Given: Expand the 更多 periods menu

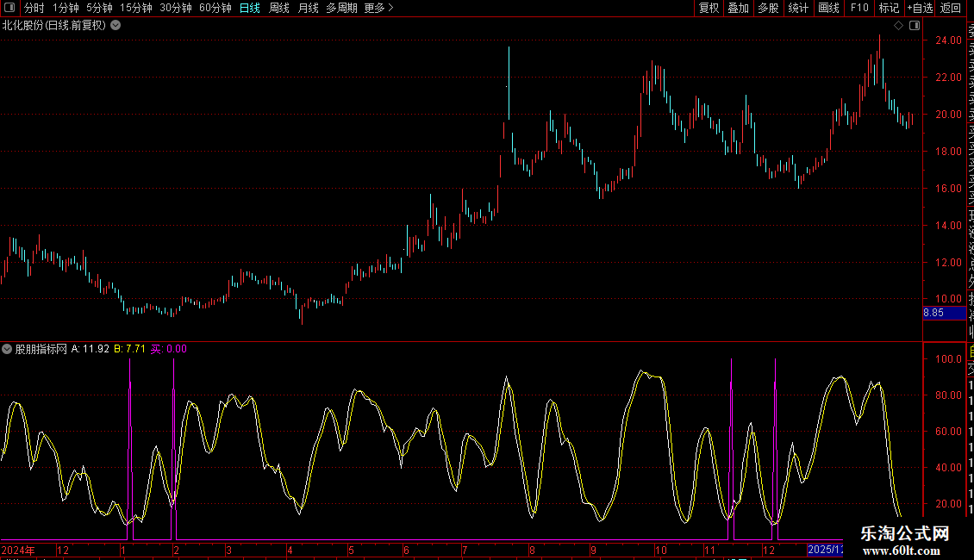Looking at the screenshot, I should coord(379,8).
